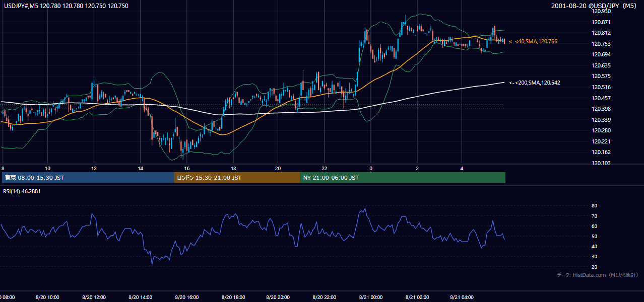This screenshot has height=302, width=644.
Task: Click the 8/20 16:00 date label
Action: (x=186, y=297)
